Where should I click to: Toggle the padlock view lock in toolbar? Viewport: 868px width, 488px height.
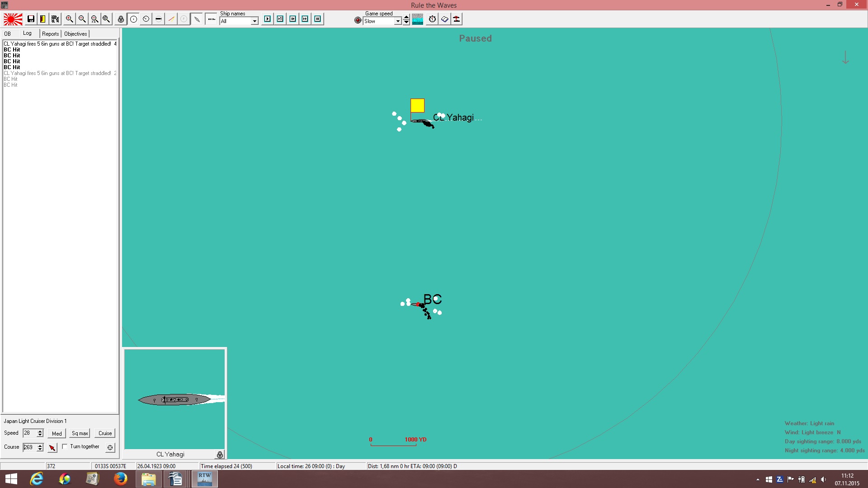tap(121, 19)
